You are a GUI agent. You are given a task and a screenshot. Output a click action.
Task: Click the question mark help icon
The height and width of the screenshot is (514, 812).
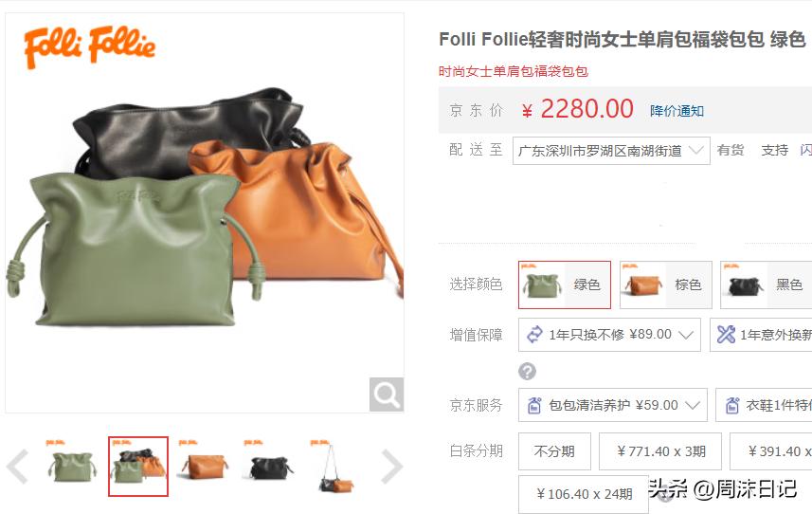(527, 371)
